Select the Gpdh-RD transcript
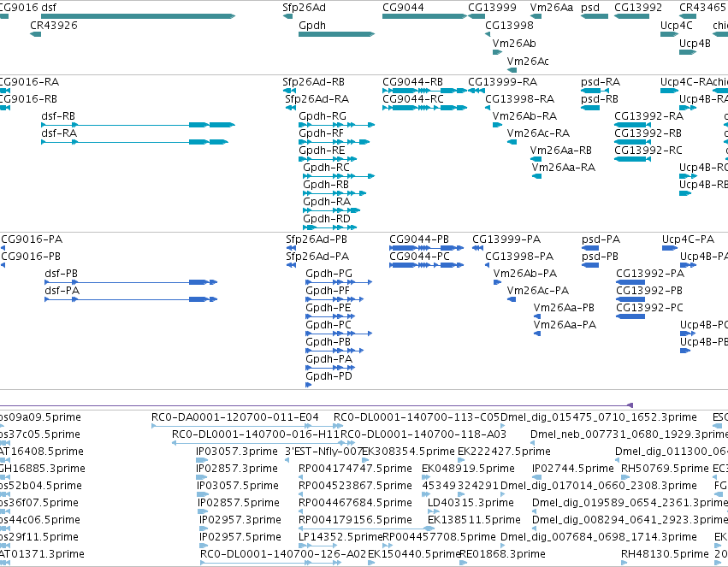Viewport: 728px width, 567px height. click(329, 227)
